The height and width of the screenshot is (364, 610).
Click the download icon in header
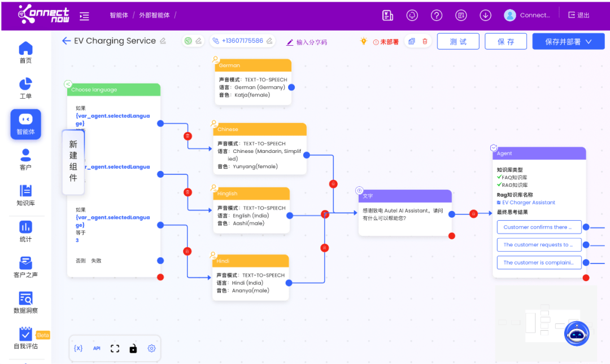coord(485,15)
